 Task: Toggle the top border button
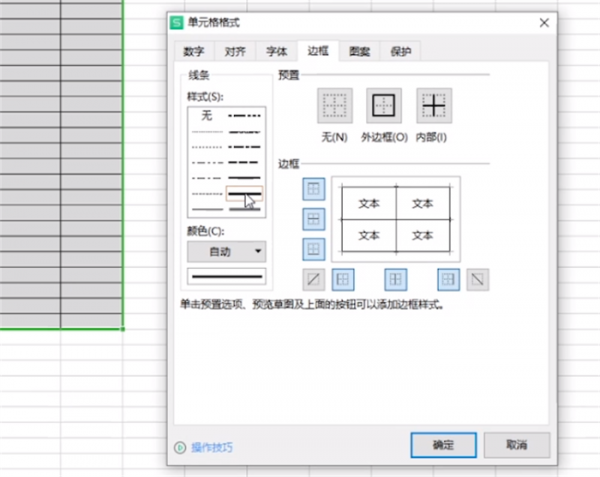pos(313,188)
